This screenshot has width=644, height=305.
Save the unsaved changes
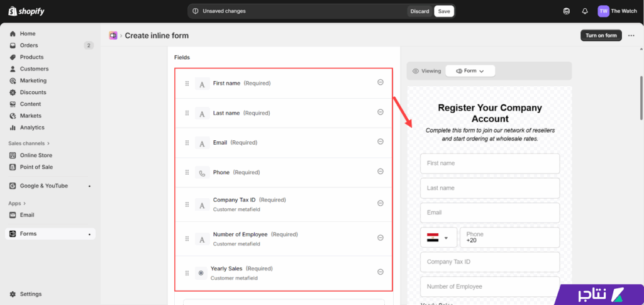[444, 11]
